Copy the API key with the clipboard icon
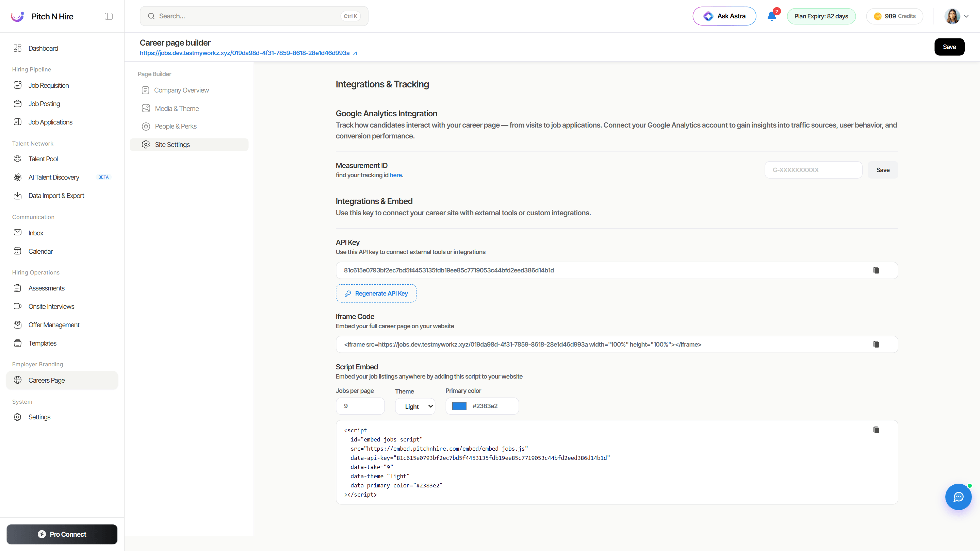This screenshot has width=980, height=551. (876, 270)
